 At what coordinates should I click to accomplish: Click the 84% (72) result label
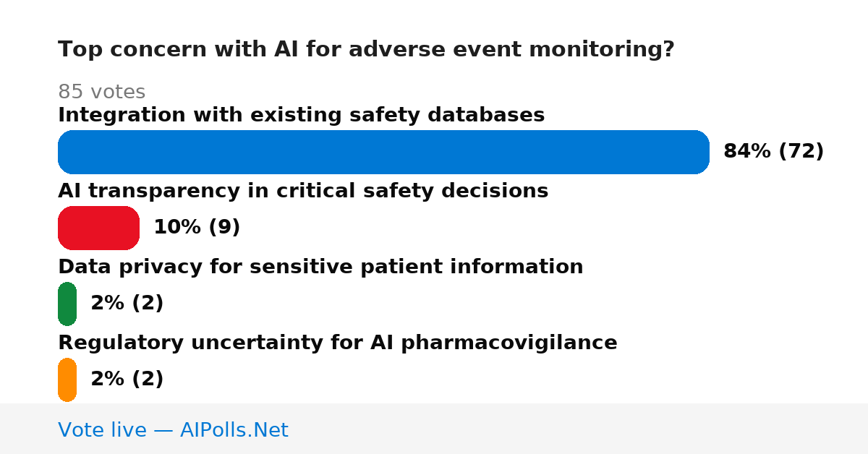pos(773,151)
